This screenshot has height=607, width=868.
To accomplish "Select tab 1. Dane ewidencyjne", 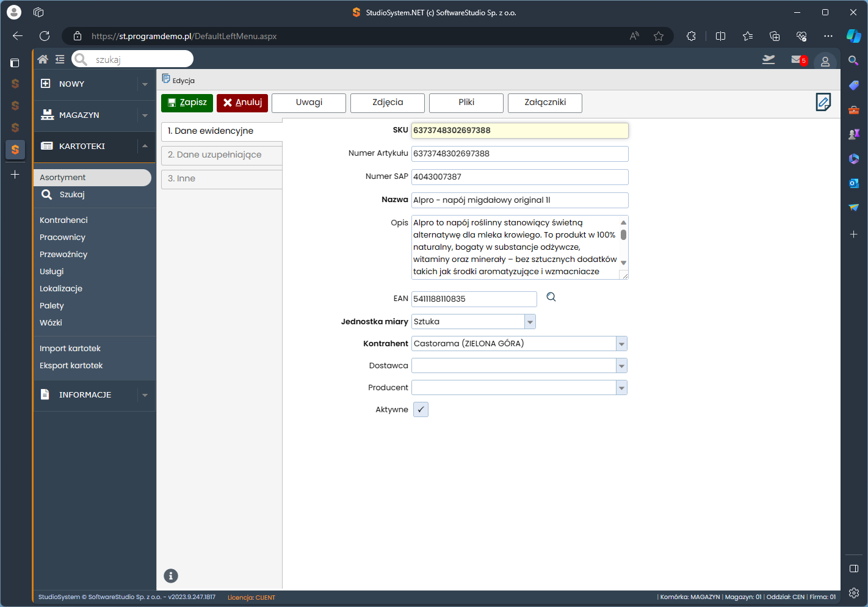I will 222,131.
